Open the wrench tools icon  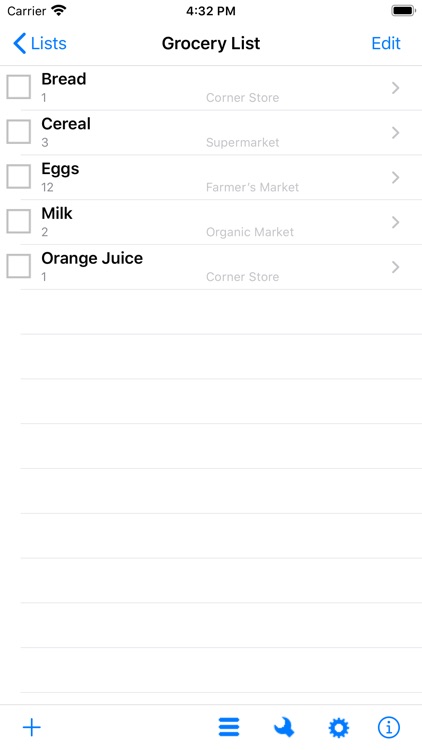tap(284, 728)
